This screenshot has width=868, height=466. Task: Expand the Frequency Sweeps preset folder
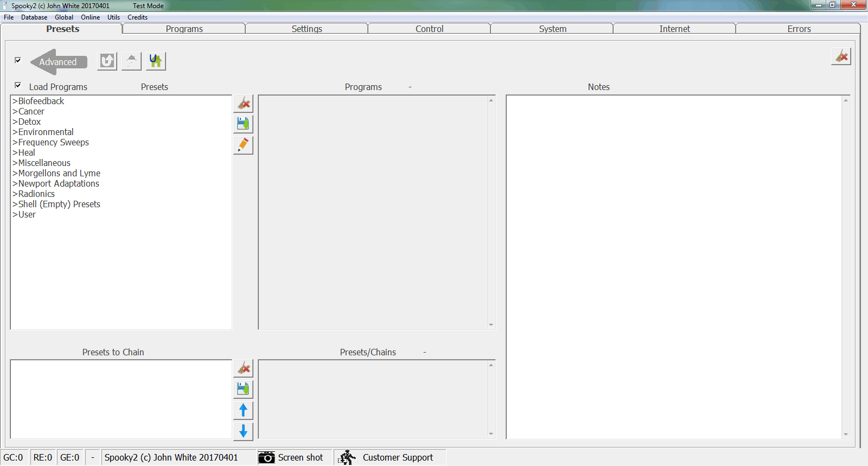tap(53, 143)
